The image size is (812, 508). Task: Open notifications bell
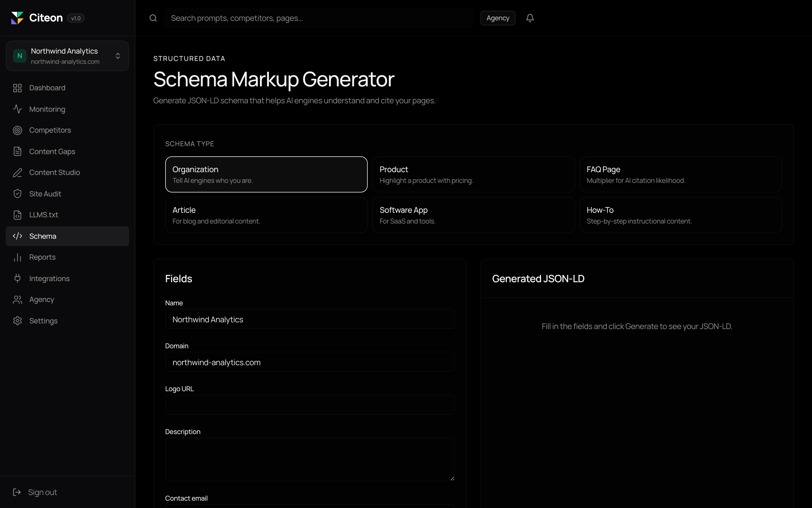530,18
